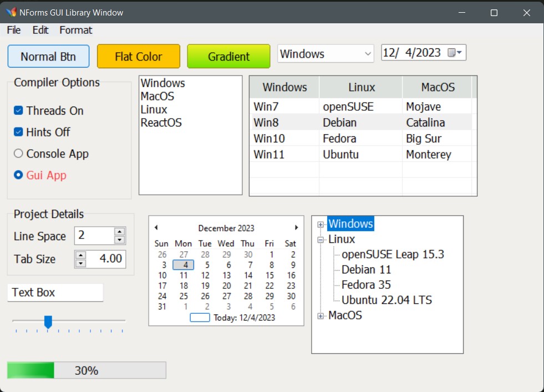Select openSUSE Leap 15.3 tree item
This screenshot has height=392, width=544.
point(393,254)
